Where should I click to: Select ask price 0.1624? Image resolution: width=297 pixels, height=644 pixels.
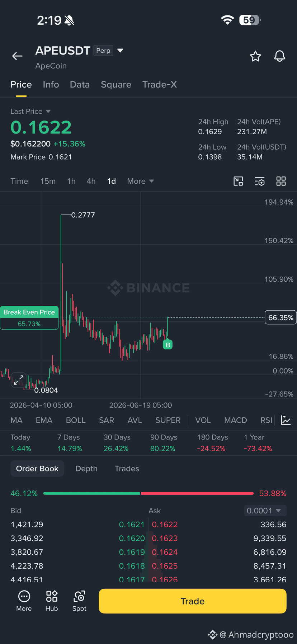tap(165, 552)
